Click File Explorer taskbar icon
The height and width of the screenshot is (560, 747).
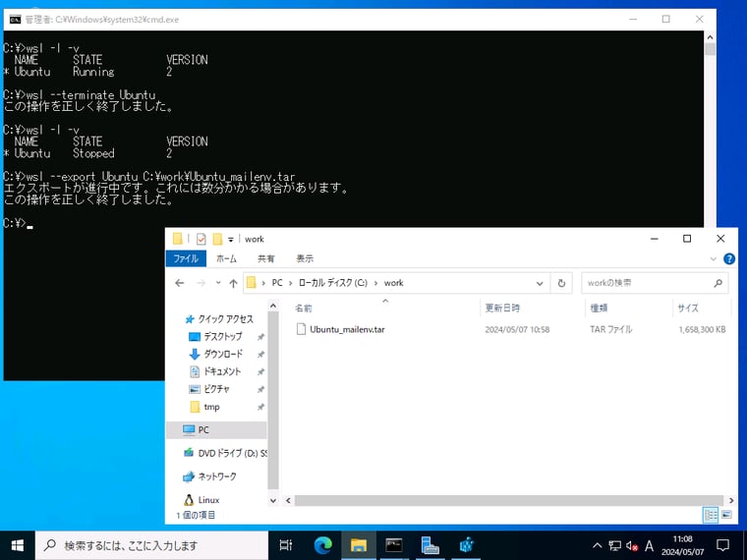(x=358, y=545)
